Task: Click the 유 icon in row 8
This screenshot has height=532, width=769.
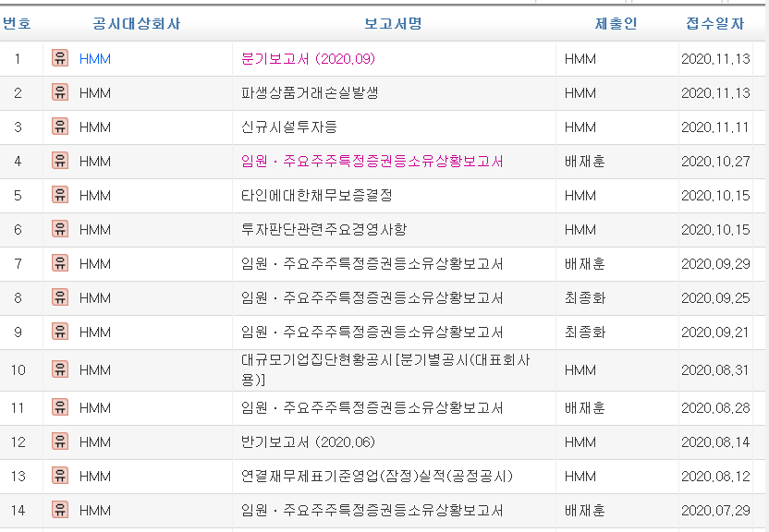Action: coord(60,297)
